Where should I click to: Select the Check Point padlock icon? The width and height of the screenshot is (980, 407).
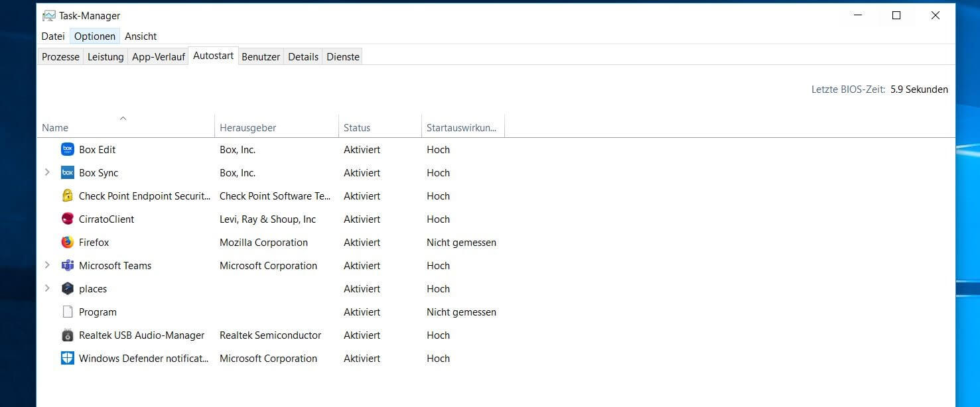[x=67, y=196]
